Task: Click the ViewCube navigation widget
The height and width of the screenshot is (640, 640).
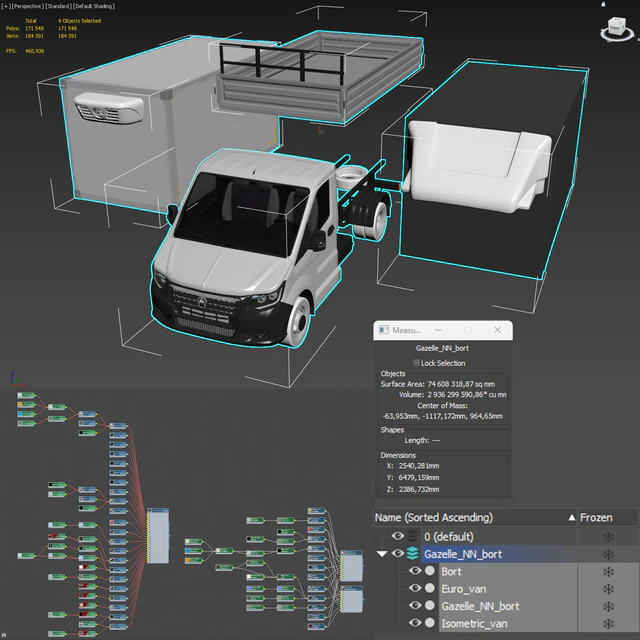Action: tap(616, 29)
